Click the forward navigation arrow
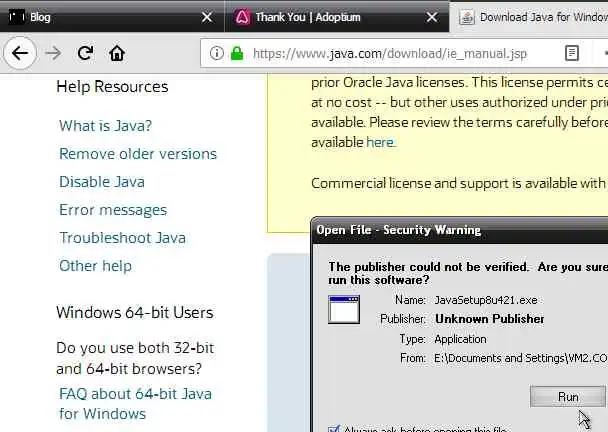Screen dimensions: 608x432 coord(53,53)
